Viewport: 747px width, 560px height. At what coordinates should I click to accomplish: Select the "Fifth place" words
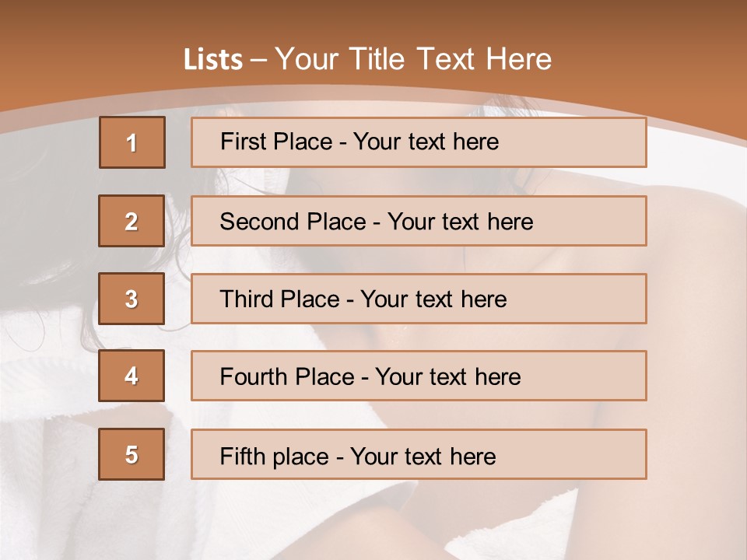coord(275,457)
